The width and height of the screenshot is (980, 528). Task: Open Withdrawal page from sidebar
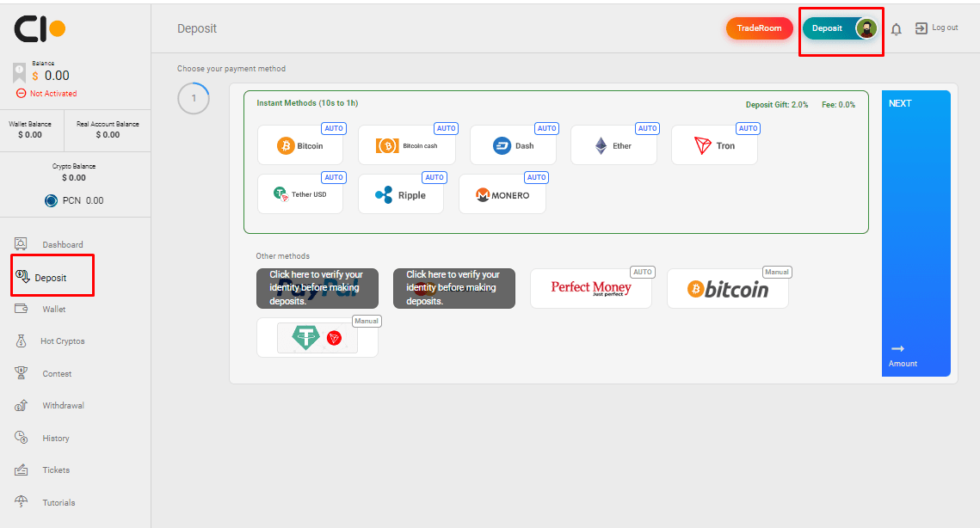click(63, 406)
